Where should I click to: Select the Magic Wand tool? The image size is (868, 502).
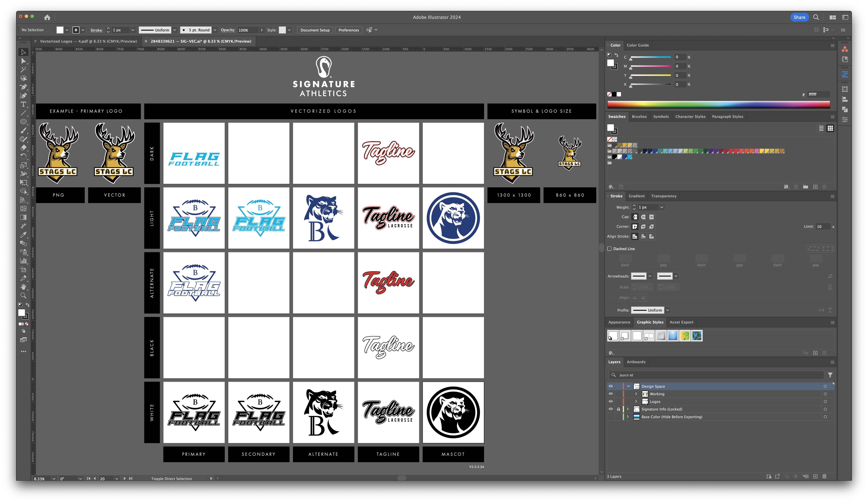[x=23, y=70]
